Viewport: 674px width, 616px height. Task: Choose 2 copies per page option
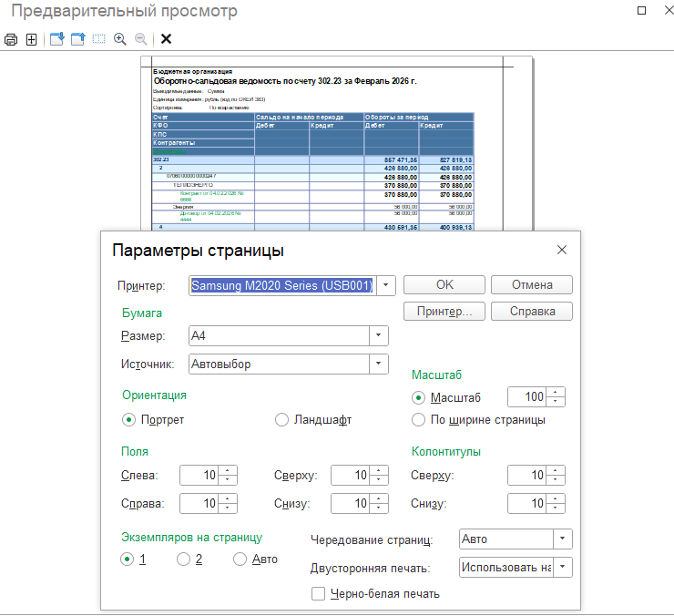184,560
